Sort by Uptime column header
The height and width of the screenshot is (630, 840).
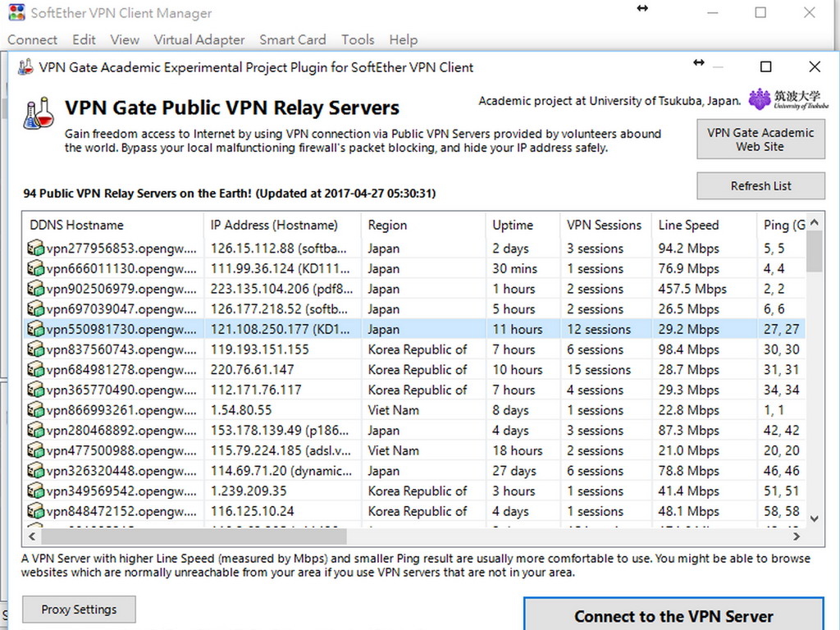pos(523,225)
